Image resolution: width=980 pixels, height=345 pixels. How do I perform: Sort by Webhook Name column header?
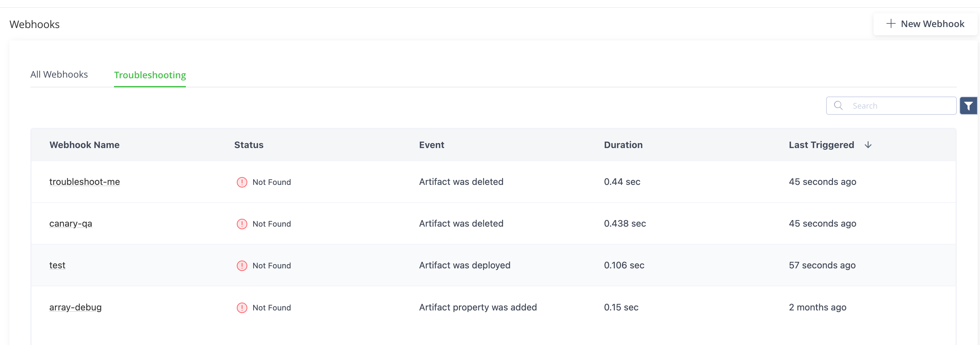(85, 145)
